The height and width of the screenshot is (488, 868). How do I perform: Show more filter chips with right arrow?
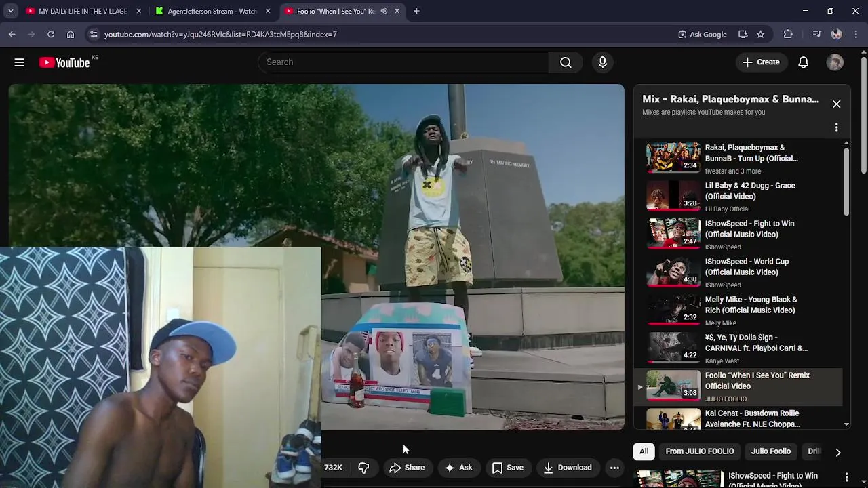click(838, 452)
